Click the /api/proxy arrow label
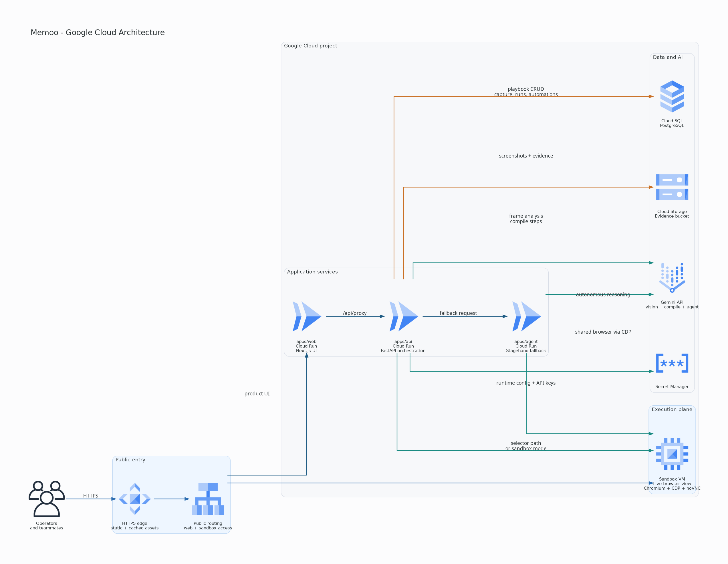 click(x=355, y=313)
